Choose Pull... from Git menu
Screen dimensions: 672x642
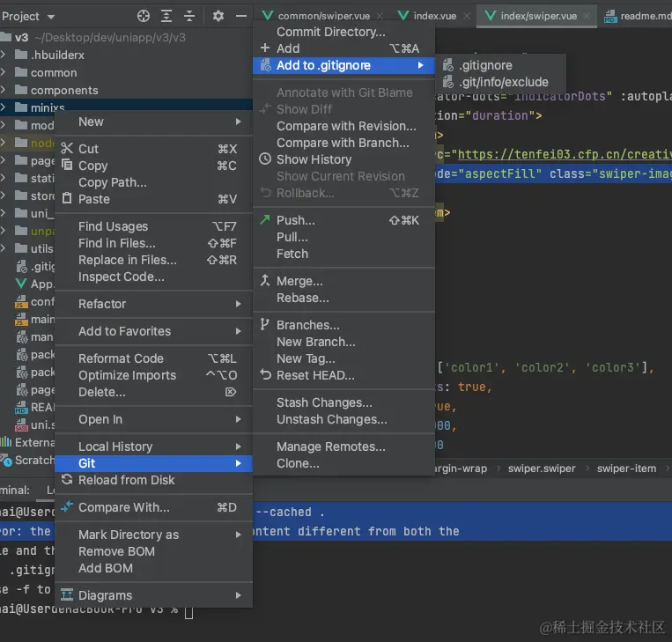coord(343,237)
